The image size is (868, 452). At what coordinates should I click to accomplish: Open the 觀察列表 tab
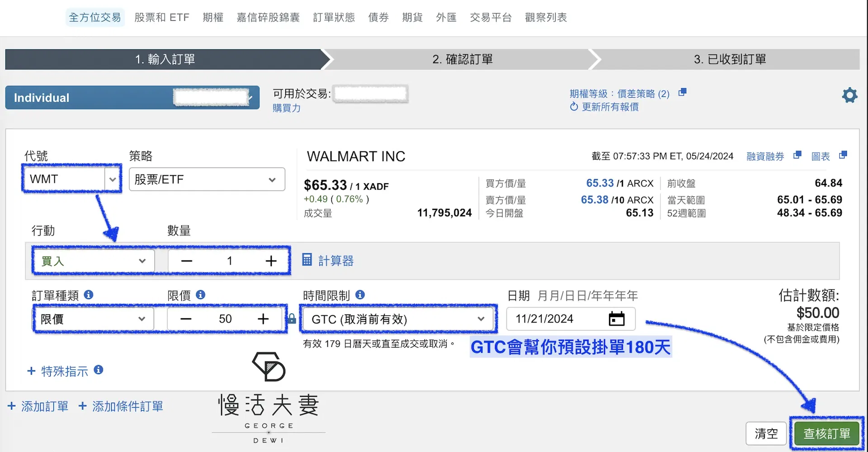(546, 18)
